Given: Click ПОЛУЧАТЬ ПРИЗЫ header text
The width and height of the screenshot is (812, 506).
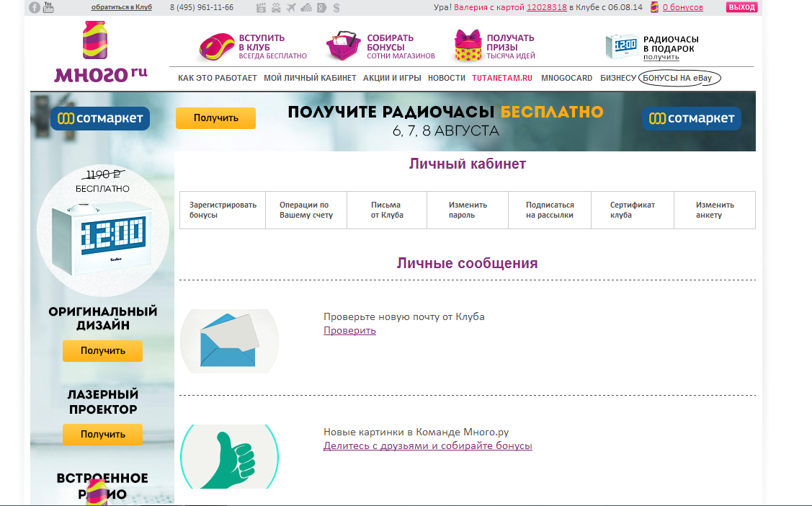Looking at the screenshot, I should pos(510,43).
